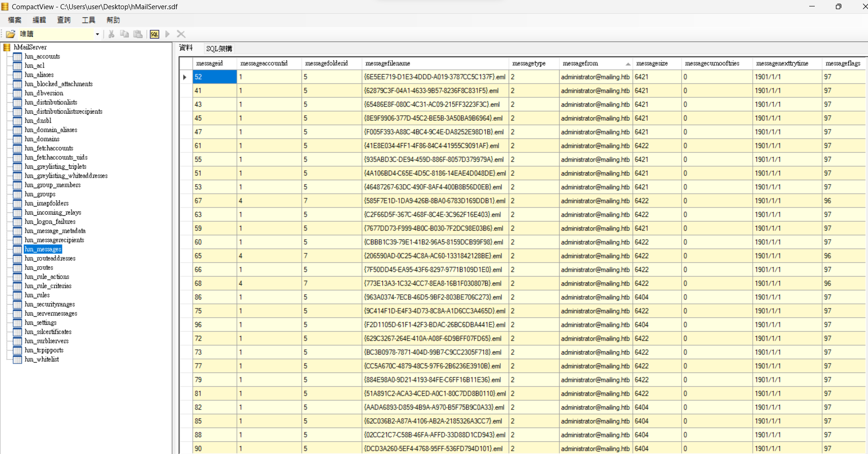
Task: Select the hm_tcpipports table
Action: [44, 350]
